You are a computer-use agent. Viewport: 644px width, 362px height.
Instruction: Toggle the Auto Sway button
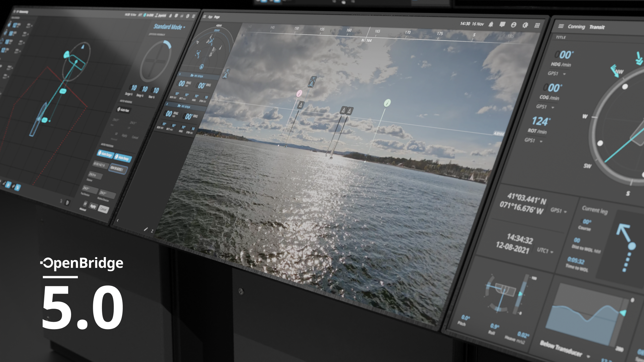pos(122,158)
